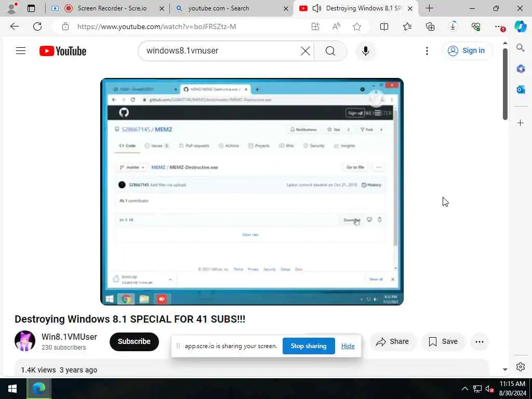This screenshot has height=399, width=532.
Task: Open split screen view
Action: [384, 26]
